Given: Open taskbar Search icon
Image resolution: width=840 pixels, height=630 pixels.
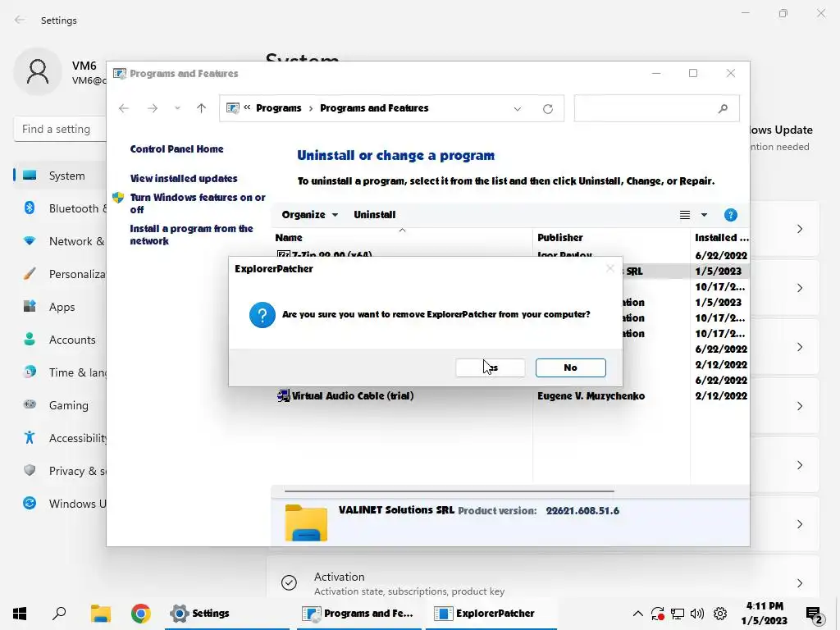Looking at the screenshot, I should [59, 614].
